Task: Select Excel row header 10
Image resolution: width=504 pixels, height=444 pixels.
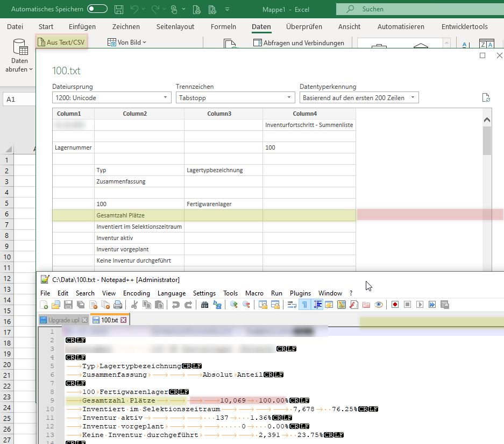Action: tap(7, 257)
